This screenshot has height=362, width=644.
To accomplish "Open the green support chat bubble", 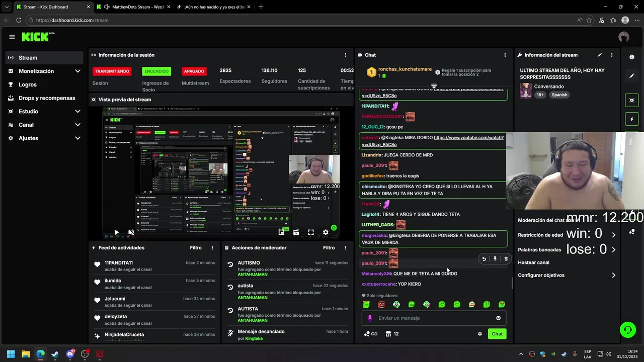I will (628, 330).
